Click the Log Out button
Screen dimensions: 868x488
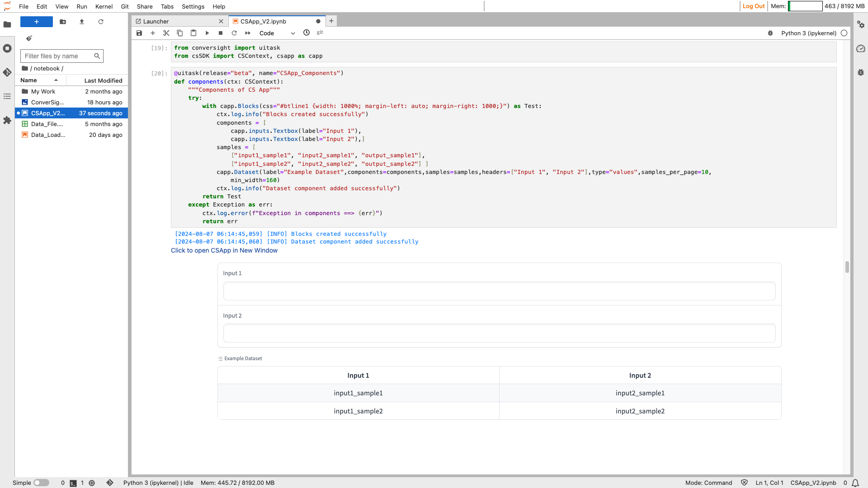[x=753, y=6]
